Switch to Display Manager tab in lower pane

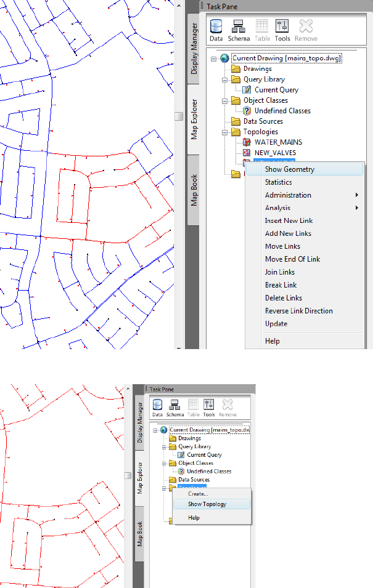coord(139,422)
